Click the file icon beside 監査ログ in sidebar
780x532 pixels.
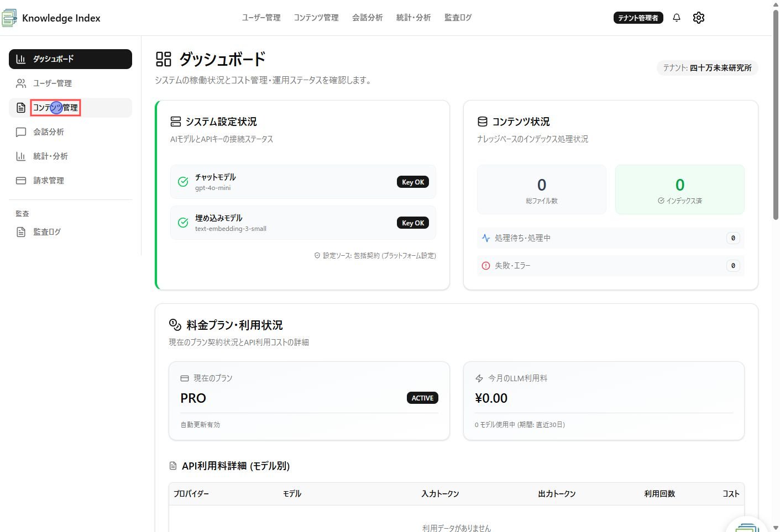pyautogui.click(x=21, y=232)
